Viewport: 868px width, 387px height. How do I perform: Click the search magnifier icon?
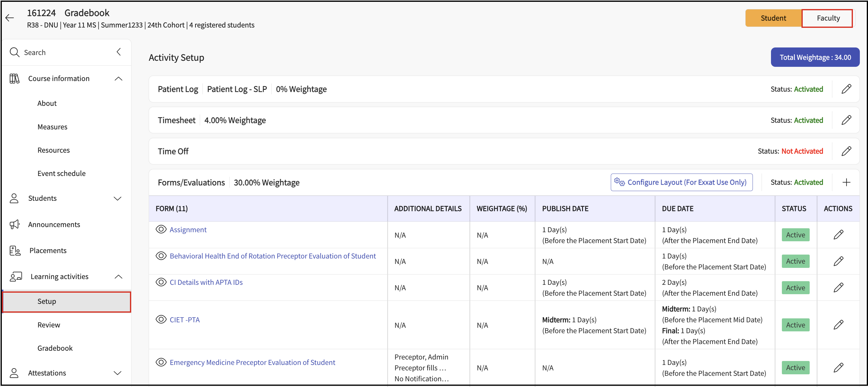tap(15, 52)
